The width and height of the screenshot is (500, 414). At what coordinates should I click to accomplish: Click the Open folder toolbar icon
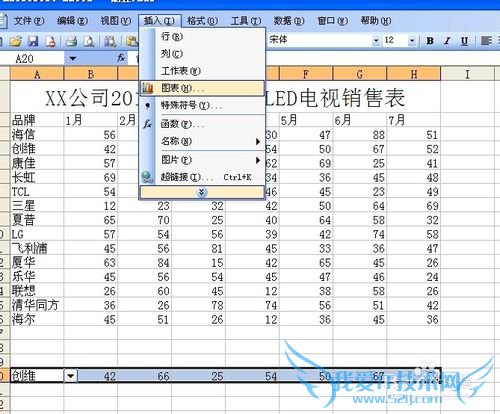(16, 41)
